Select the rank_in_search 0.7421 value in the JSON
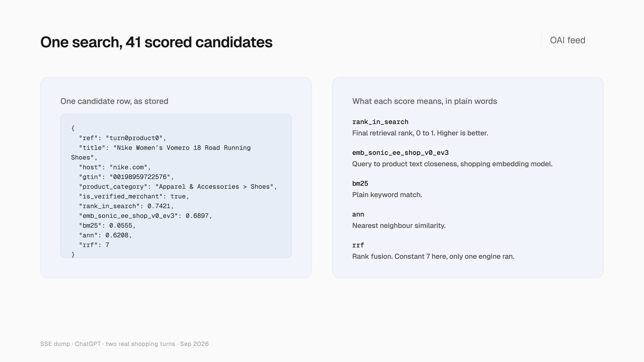This screenshot has width=644, height=362. pos(159,206)
